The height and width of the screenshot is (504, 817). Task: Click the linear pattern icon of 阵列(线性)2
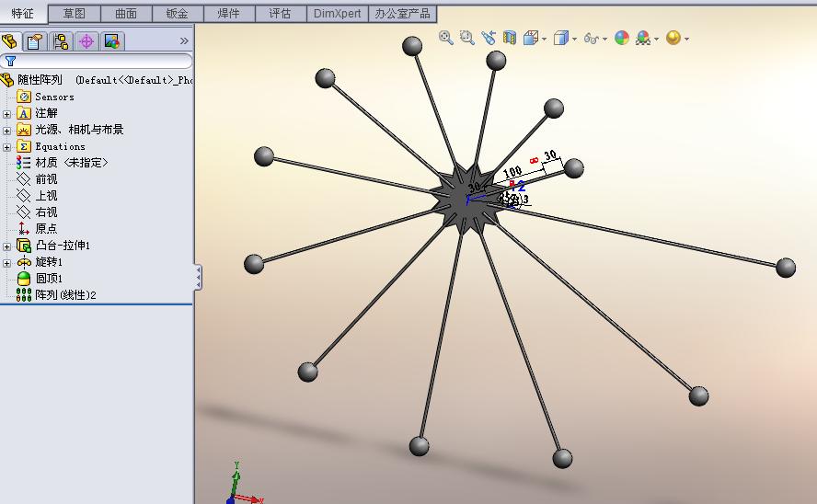click(24, 295)
